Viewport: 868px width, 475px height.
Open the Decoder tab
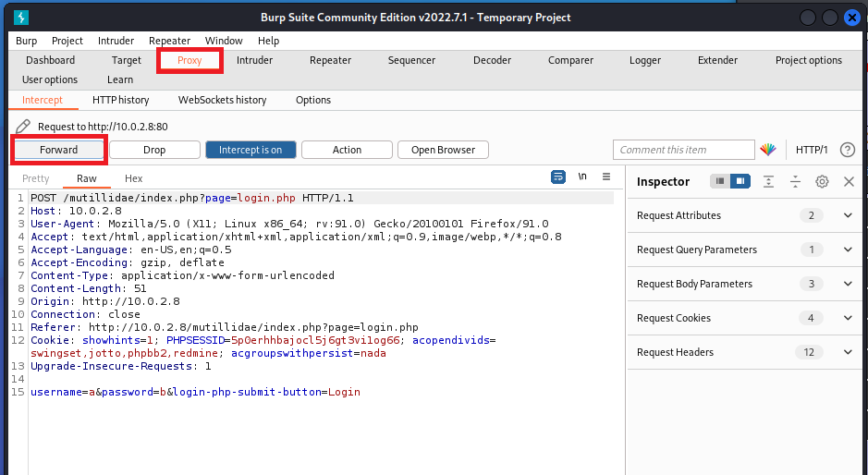click(x=492, y=60)
